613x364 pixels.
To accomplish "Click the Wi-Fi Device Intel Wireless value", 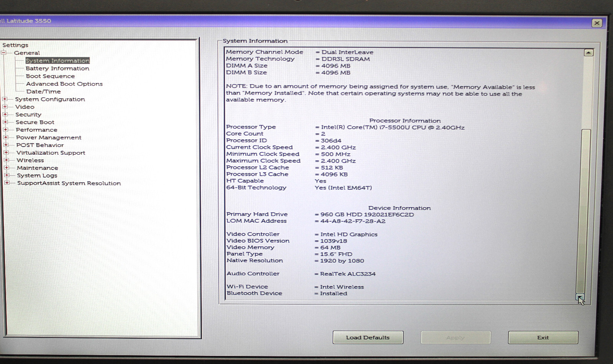I will tap(342, 287).
